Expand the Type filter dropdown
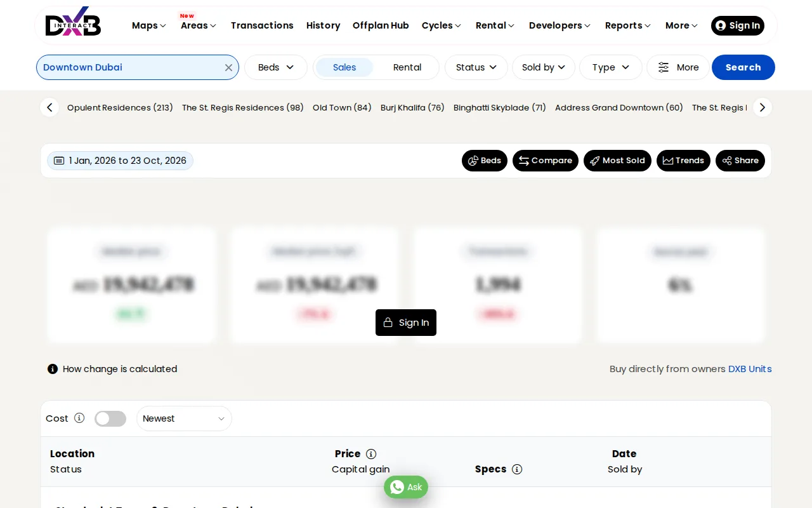Image resolution: width=812 pixels, height=508 pixels. pyautogui.click(x=611, y=67)
